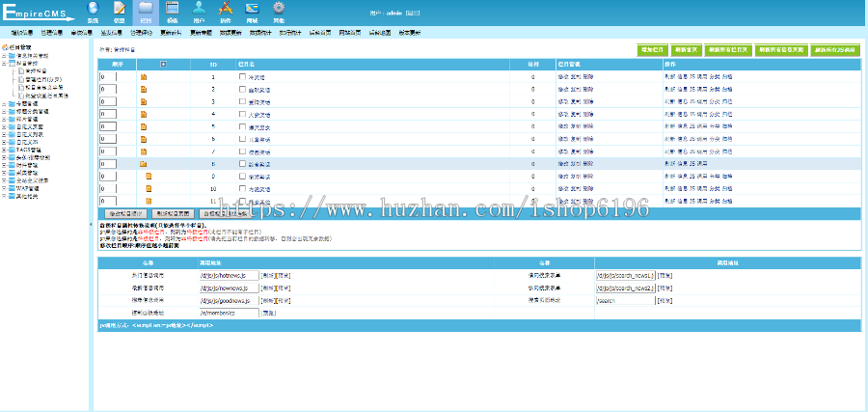Open 增加信息 in the submenu bar
The width and height of the screenshot is (868, 412).
click(x=22, y=33)
